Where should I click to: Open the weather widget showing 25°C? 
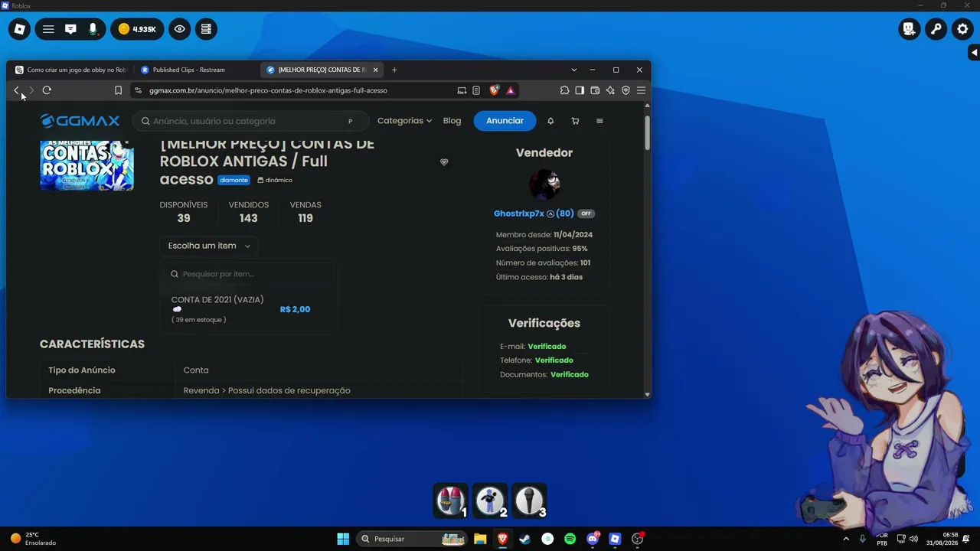pyautogui.click(x=33, y=539)
